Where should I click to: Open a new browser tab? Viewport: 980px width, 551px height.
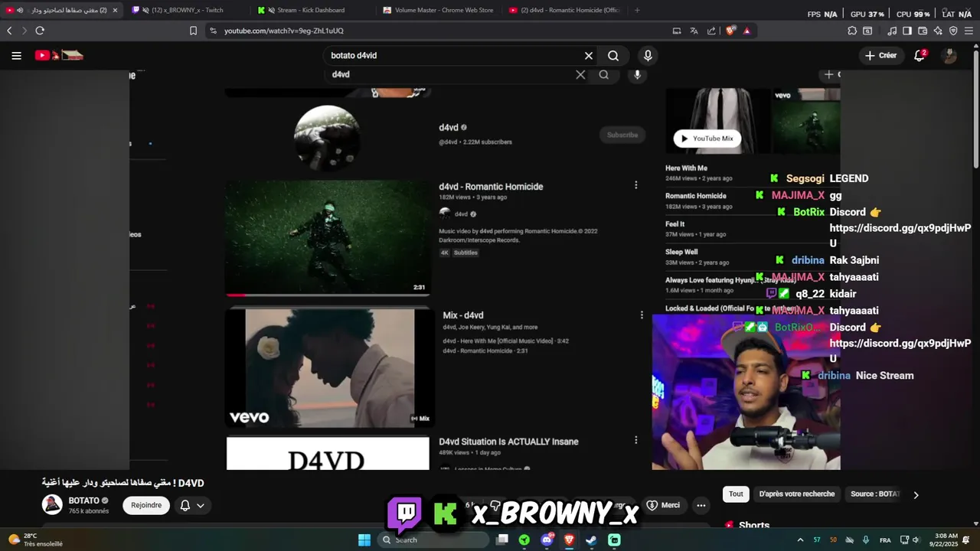coord(637,10)
